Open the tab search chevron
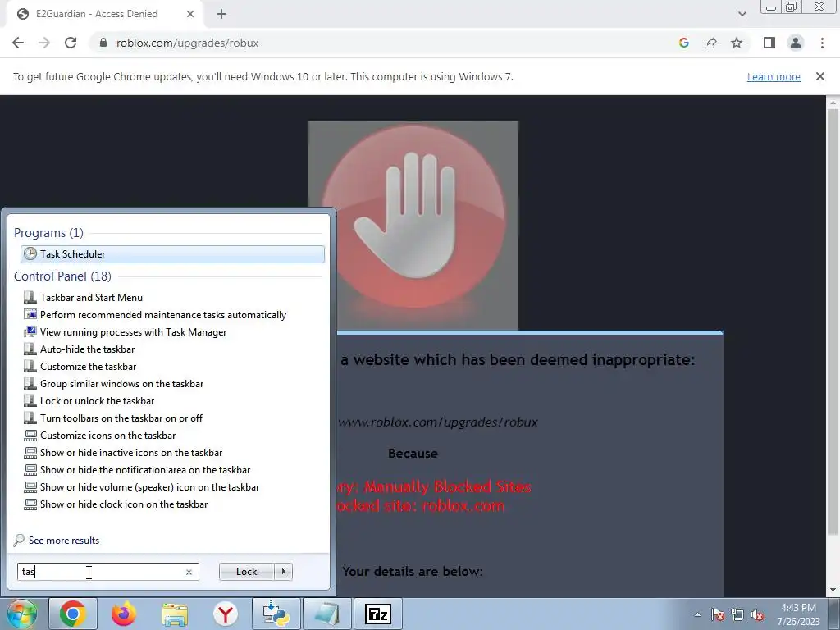840x630 pixels. (742, 14)
